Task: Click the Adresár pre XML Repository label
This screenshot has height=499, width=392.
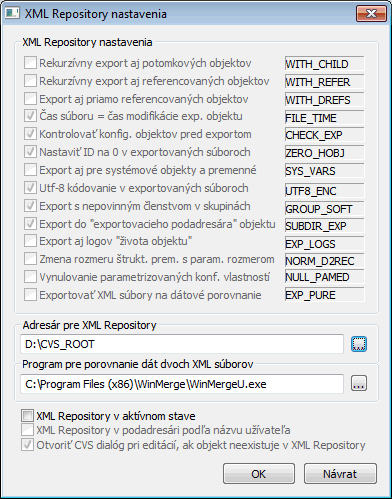Action: pos(89,325)
